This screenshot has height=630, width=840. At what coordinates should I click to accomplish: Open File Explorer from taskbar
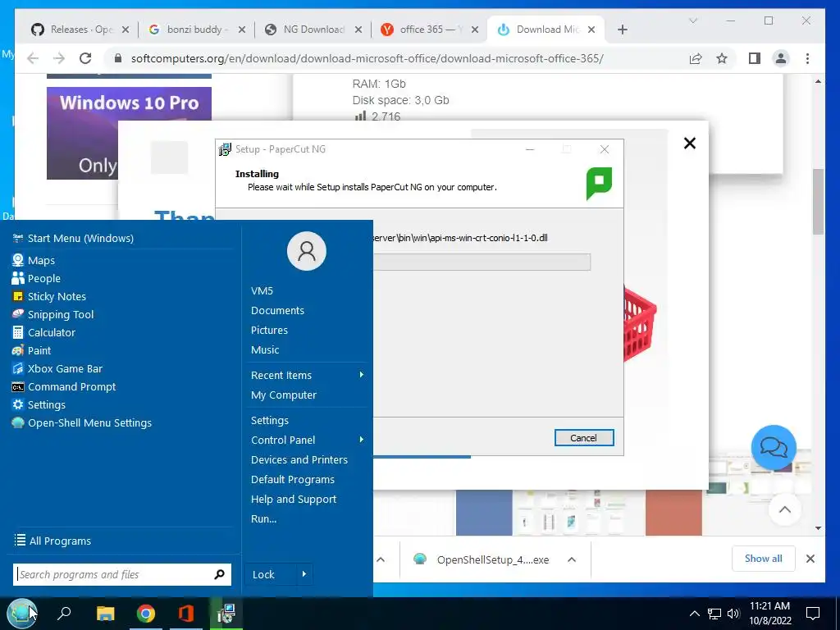pyautogui.click(x=105, y=613)
